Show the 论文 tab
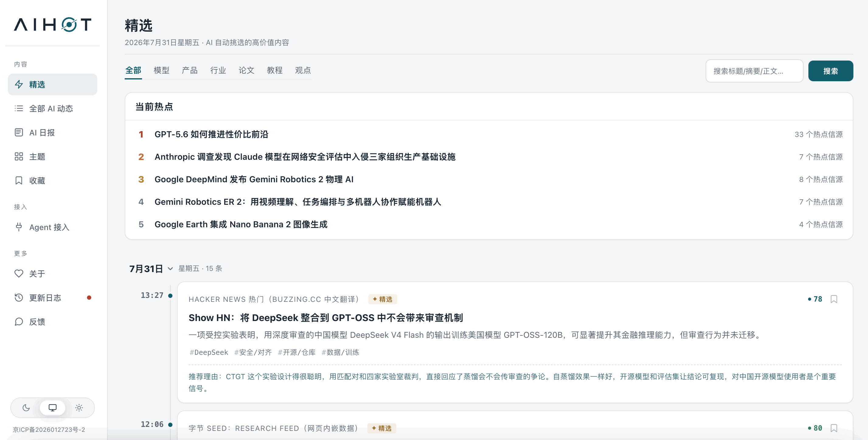868x440 pixels. click(246, 70)
